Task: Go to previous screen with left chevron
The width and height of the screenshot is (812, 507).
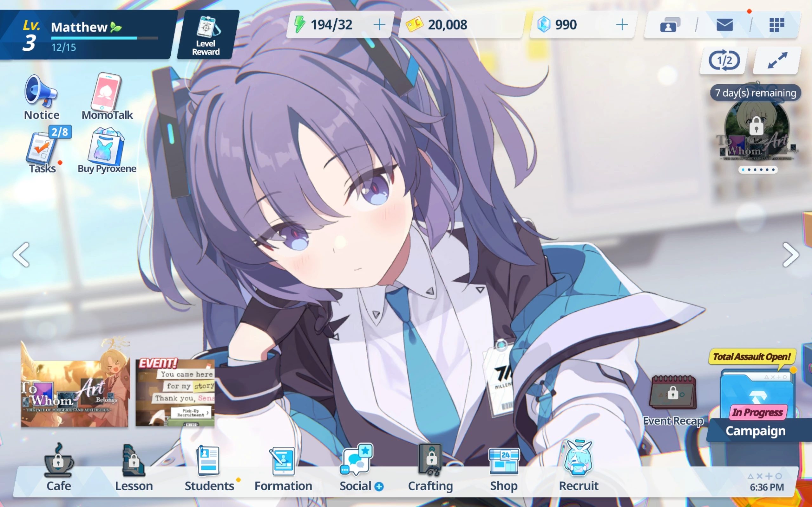Action: (22, 255)
